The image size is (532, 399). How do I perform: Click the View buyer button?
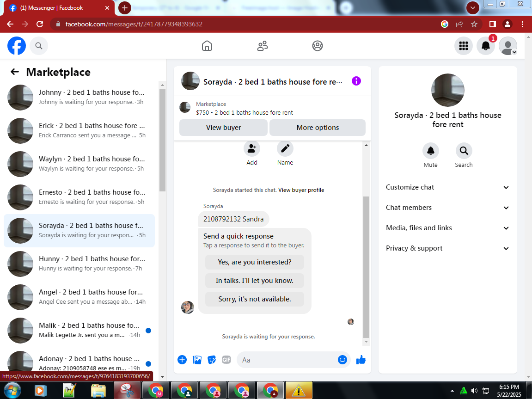(223, 128)
